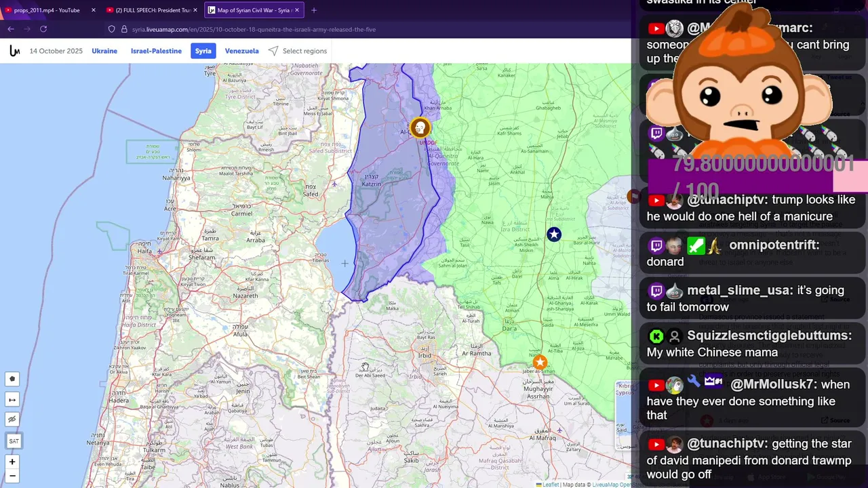Toggle the SAT satellite map layer
Image resolution: width=868 pixels, height=488 pixels.
[x=14, y=441]
